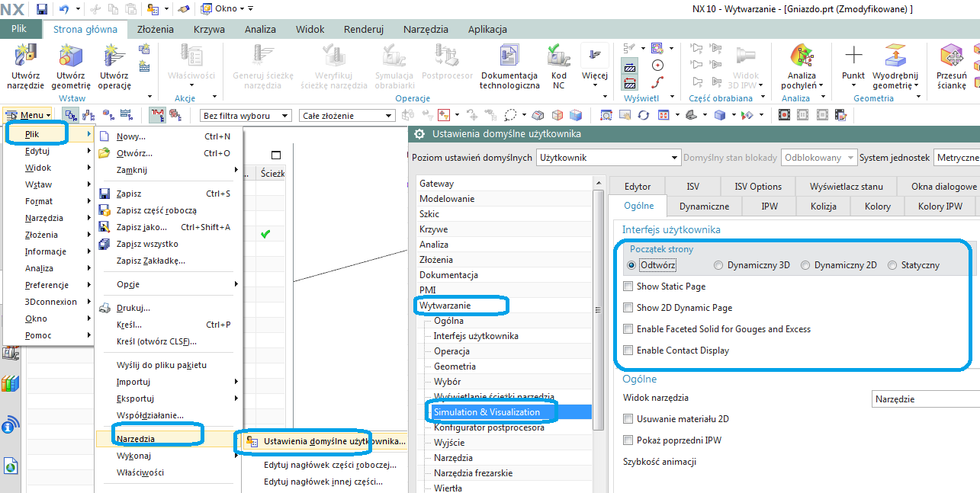Screen dimensions: 980x493
Task: Open System jednostek Metryczne dropdown
Action: point(956,158)
